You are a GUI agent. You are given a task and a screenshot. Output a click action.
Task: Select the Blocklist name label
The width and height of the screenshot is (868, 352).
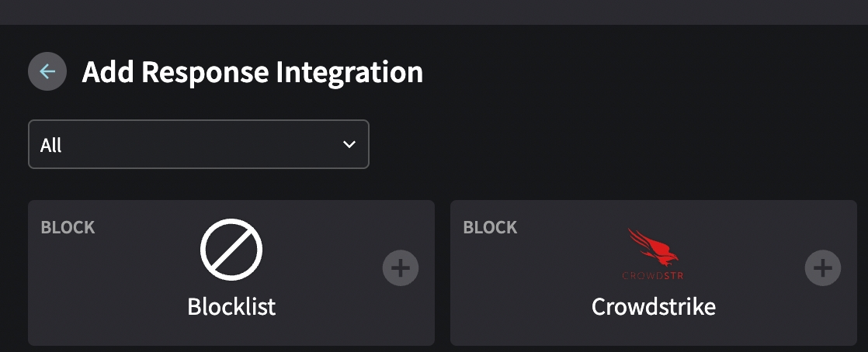pyautogui.click(x=231, y=307)
